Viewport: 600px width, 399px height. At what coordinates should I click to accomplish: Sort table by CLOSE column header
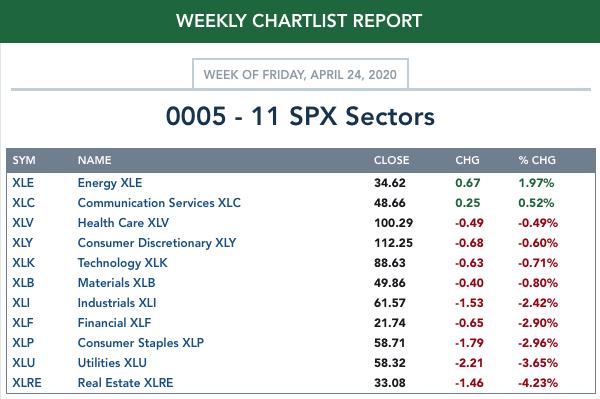click(x=391, y=160)
